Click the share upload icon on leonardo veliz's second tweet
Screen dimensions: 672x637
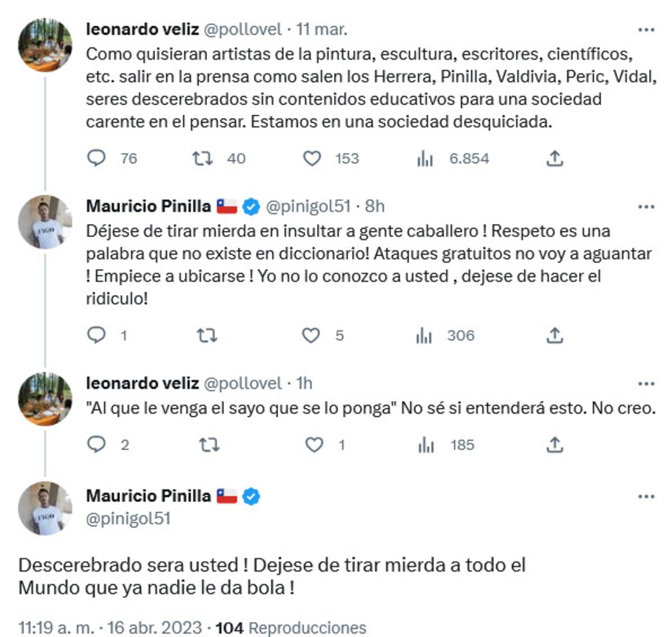(556, 446)
